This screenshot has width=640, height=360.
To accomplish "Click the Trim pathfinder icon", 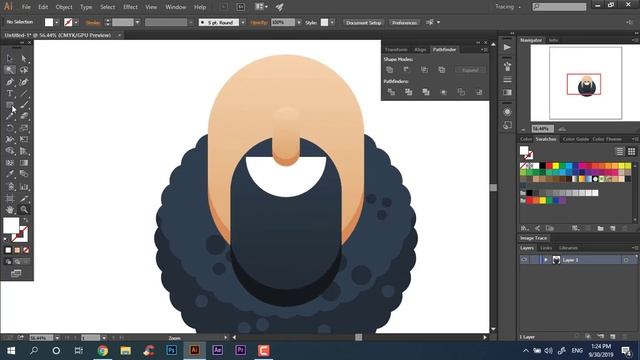I will (409, 92).
